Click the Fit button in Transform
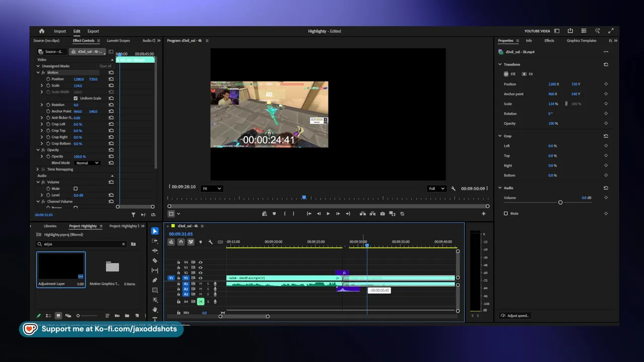This screenshot has height=362, width=644. click(x=528, y=74)
